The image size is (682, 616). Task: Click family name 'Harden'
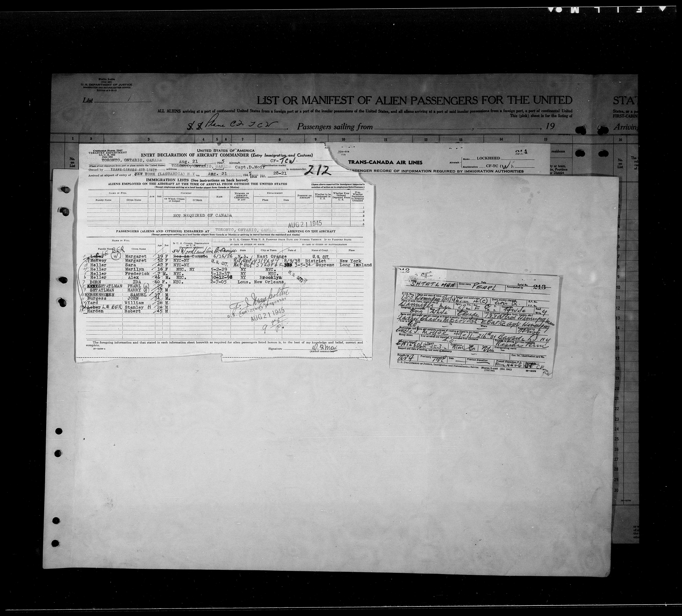pyautogui.click(x=95, y=311)
